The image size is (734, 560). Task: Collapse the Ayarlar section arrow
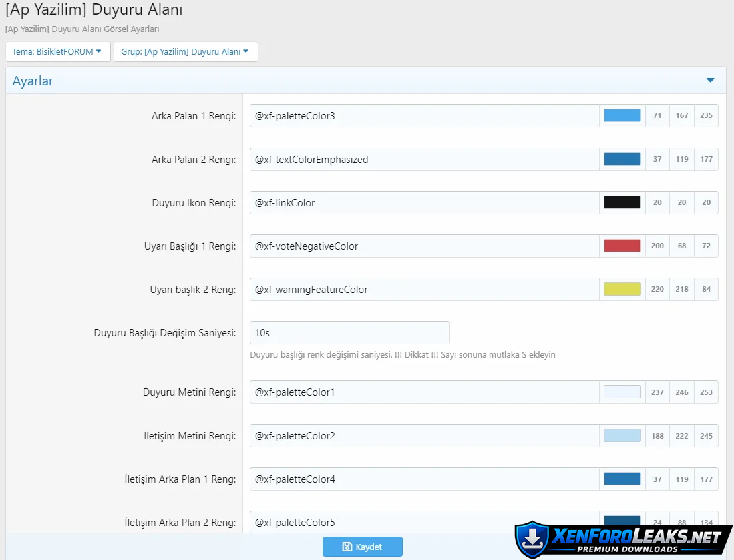(x=710, y=81)
